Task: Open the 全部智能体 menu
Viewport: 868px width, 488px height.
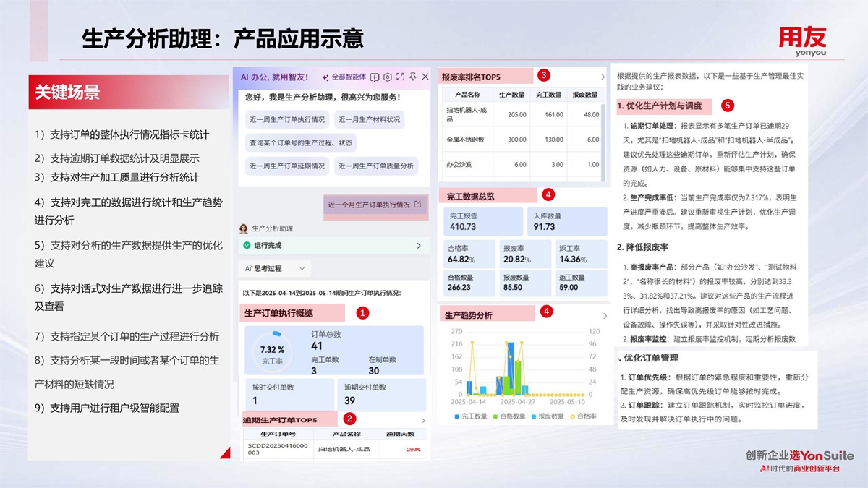Action: 349,77
